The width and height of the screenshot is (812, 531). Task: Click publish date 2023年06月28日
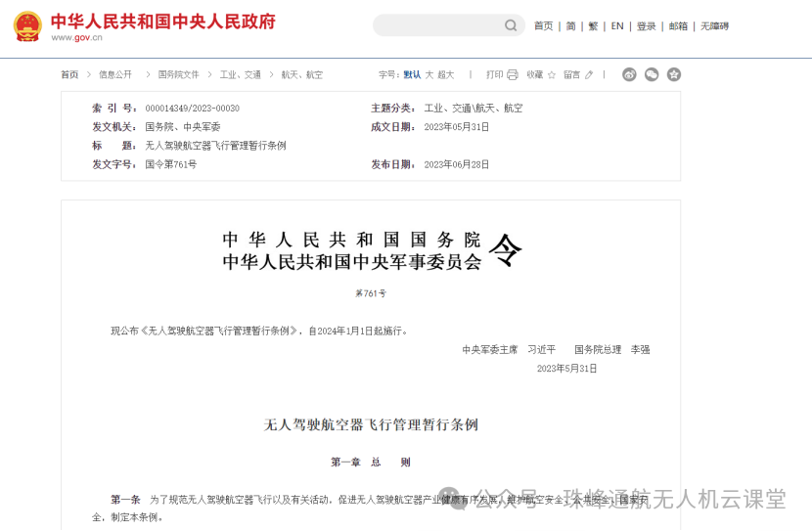point(457,164)
